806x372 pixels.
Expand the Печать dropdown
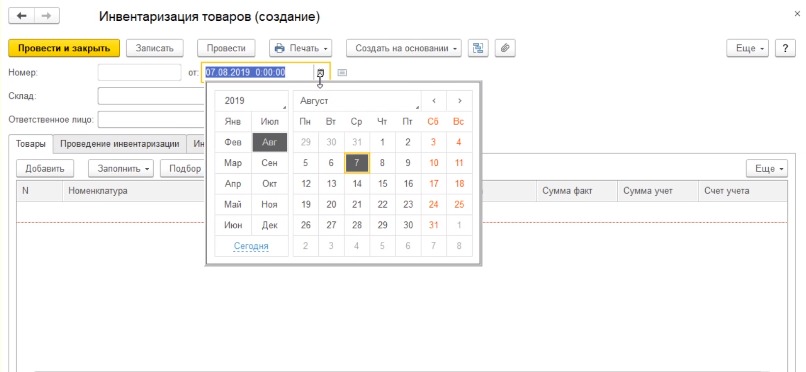(301, 48)
